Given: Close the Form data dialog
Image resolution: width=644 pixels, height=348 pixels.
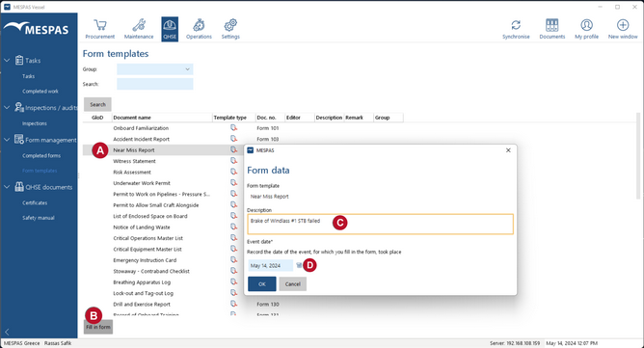Looking at the screenshot, I should click(508, 150).
